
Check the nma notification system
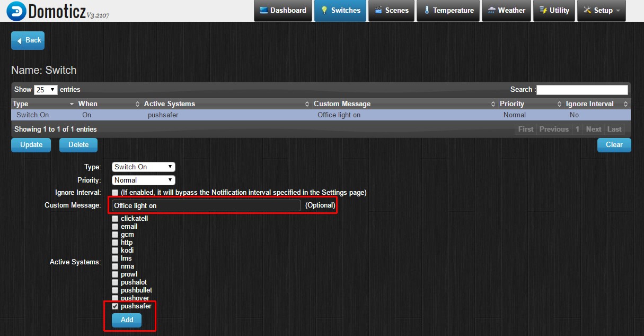[x=115, y=266]
